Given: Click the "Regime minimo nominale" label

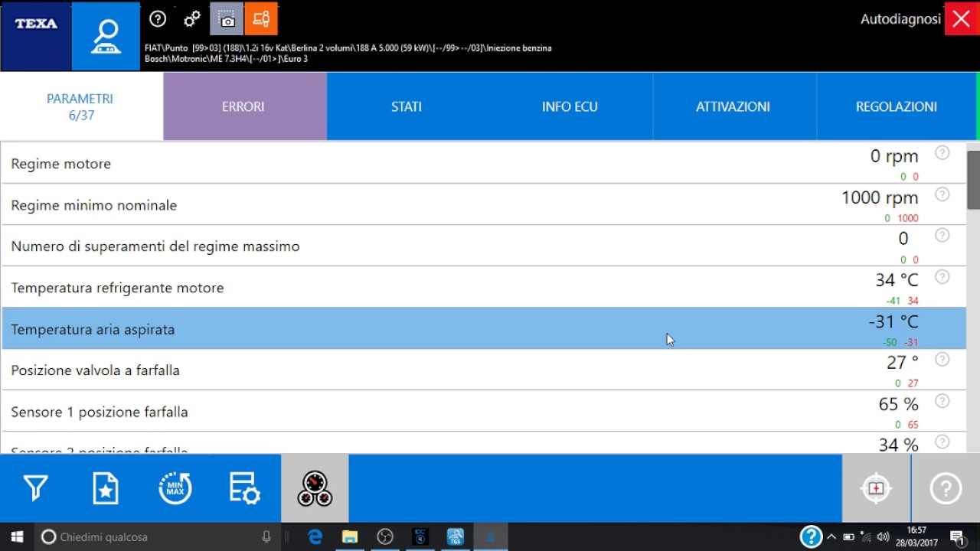Looking at the screenshot, I should point(94,205).
